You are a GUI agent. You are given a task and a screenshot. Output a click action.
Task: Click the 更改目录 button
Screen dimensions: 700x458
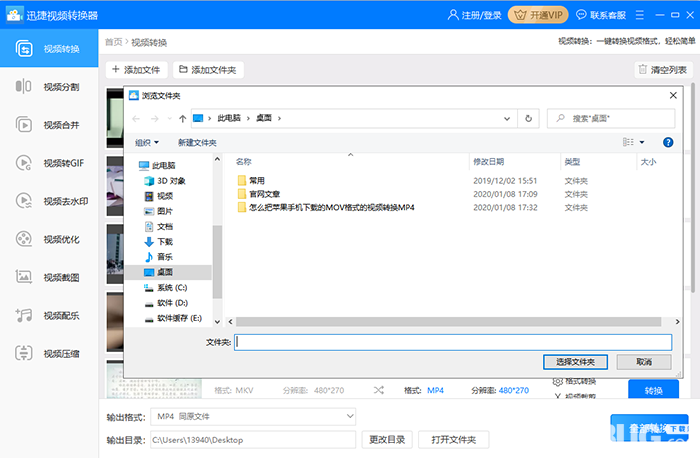coord(387,440)
